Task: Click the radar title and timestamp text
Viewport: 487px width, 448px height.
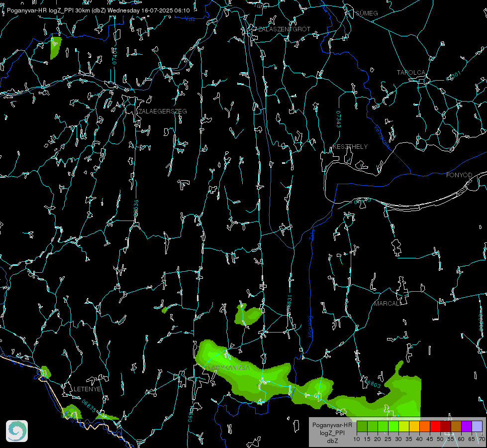Action: pyautogui.click(x=98, y=10)
